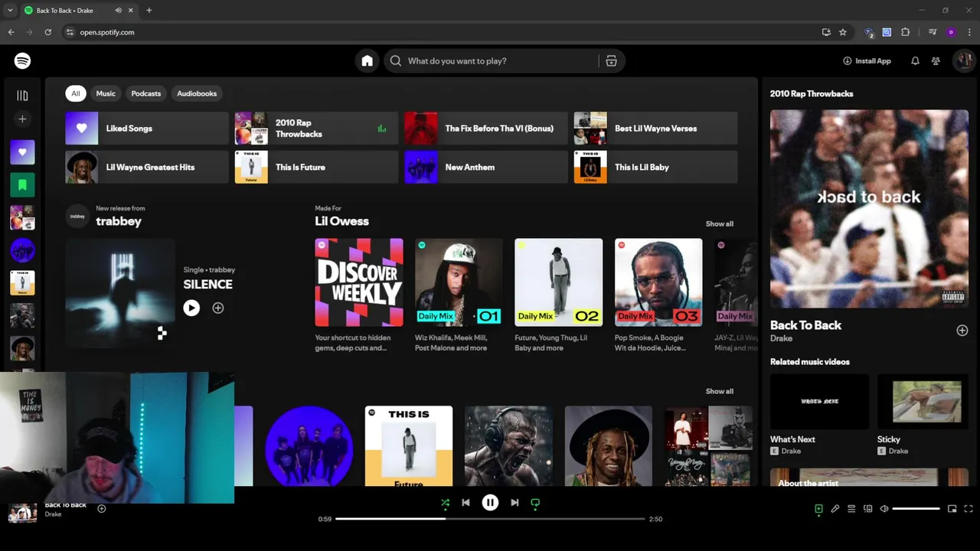Open the This Is Future card in lower row
This screenshot has height=551, width=980.
pos(409,446)
